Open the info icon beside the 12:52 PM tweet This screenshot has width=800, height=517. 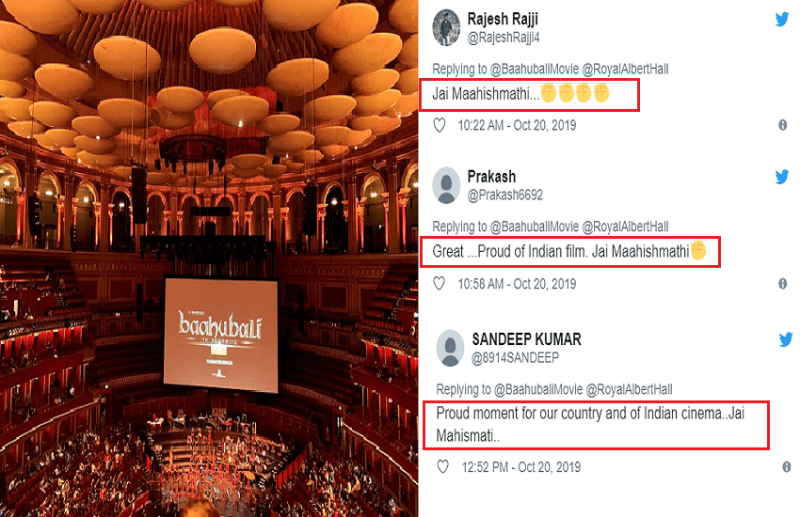click(x=786, y=466)
